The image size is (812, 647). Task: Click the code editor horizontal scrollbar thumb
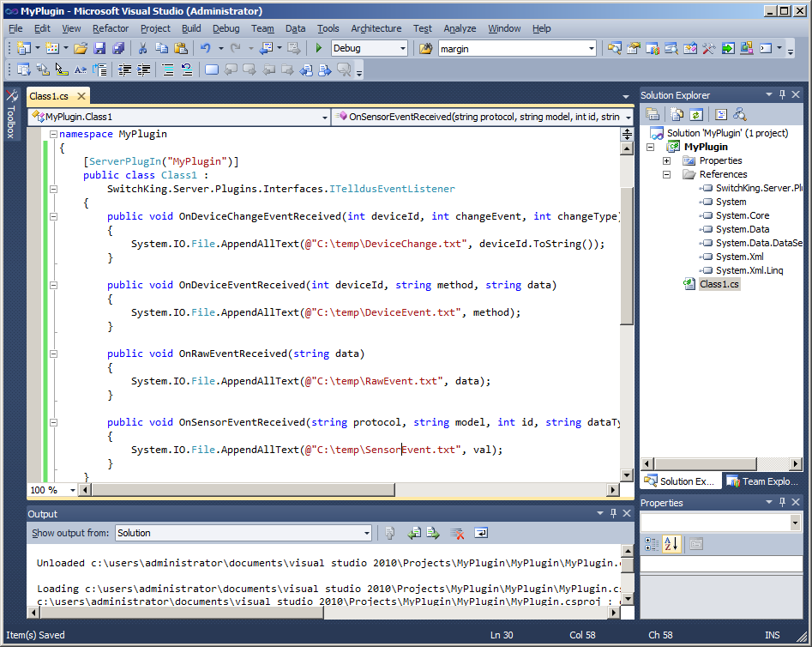(244, 490)
